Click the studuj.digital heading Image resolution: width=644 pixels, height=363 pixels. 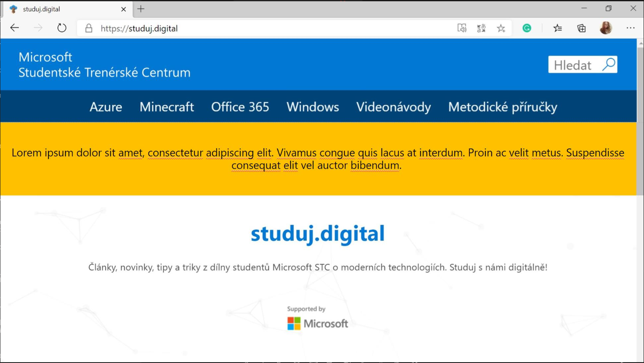coord(318,234)
